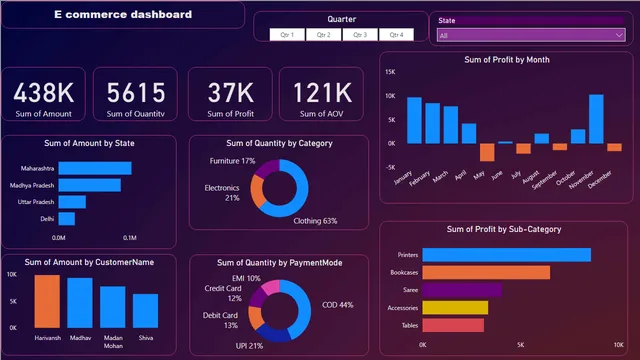Screen dimensions: 640x360
Task: Click the negative September profit bar
Action: pyautogui.click(x=560, y=147)
